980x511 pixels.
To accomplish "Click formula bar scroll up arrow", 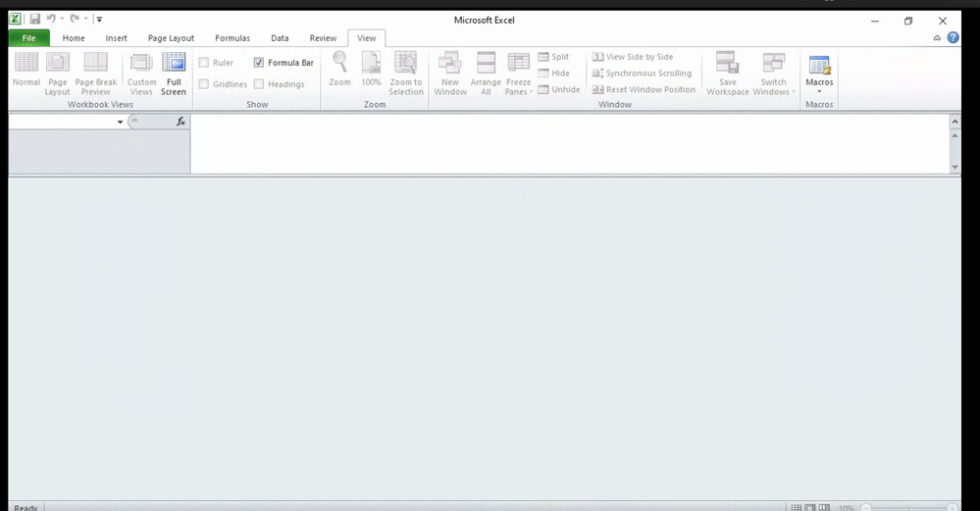I will (955, 135).
